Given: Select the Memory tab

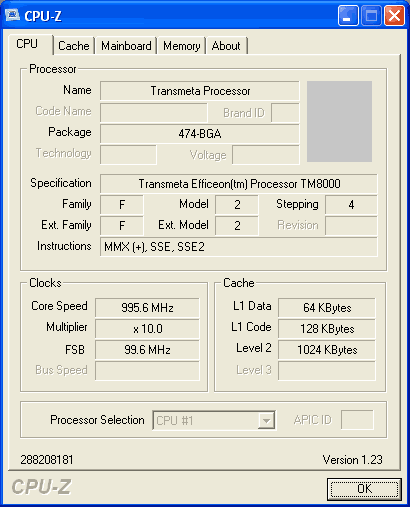Looking at the screenshot, I should click(182, 46).
